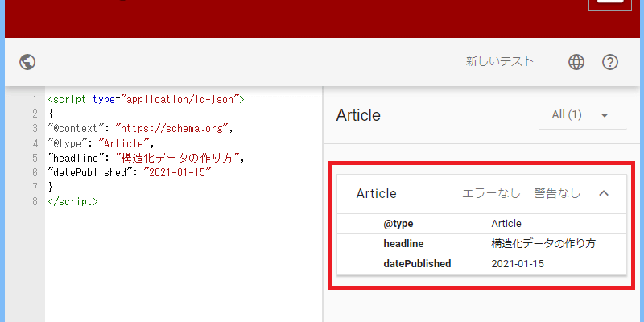Click the "2021-01-15" string in code editor

(x=177, y=172)
